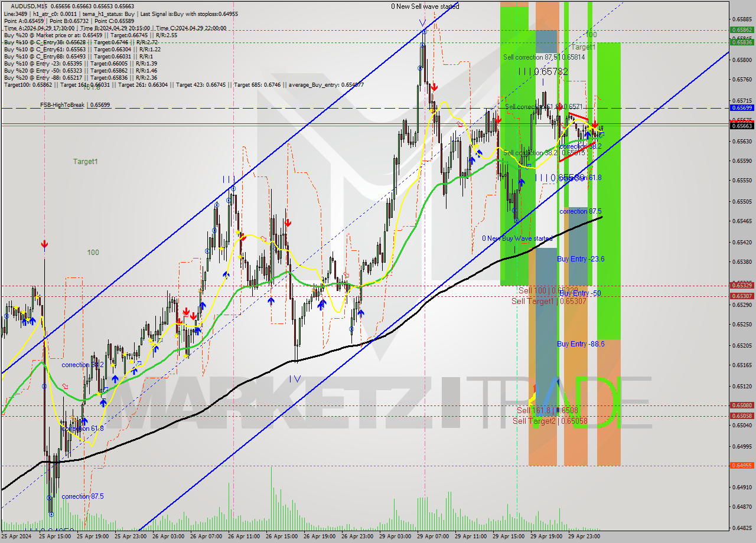The image size is (756, 543).
Task: Select 'Sell correction 87.5 | 0.65814' label
Action: (x=544, y=57)
